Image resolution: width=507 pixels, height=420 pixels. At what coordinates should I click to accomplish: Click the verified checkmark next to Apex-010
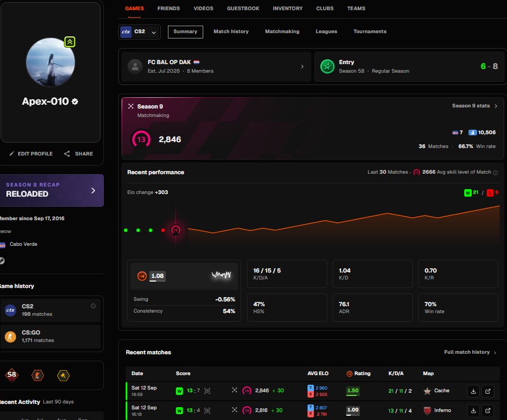75,102
